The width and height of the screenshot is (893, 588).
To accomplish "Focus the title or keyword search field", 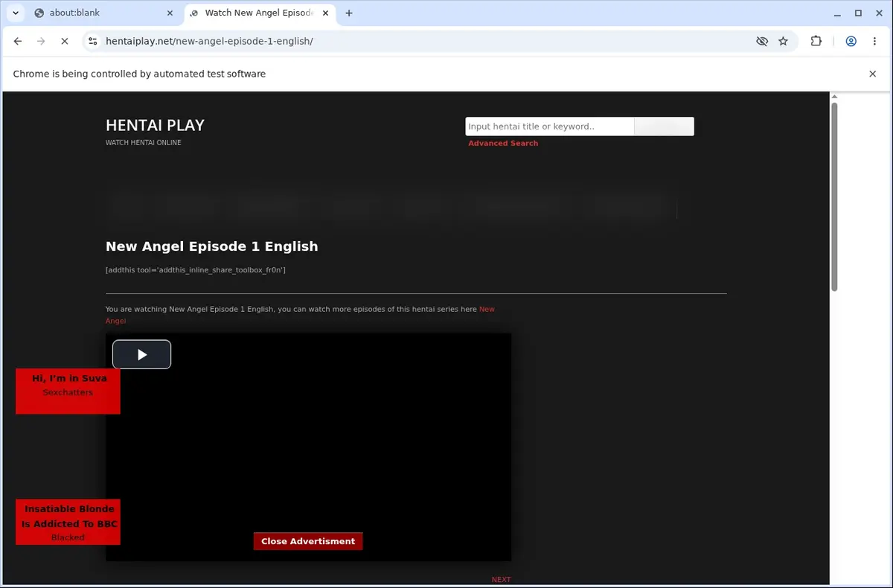I will coord(549,127).
